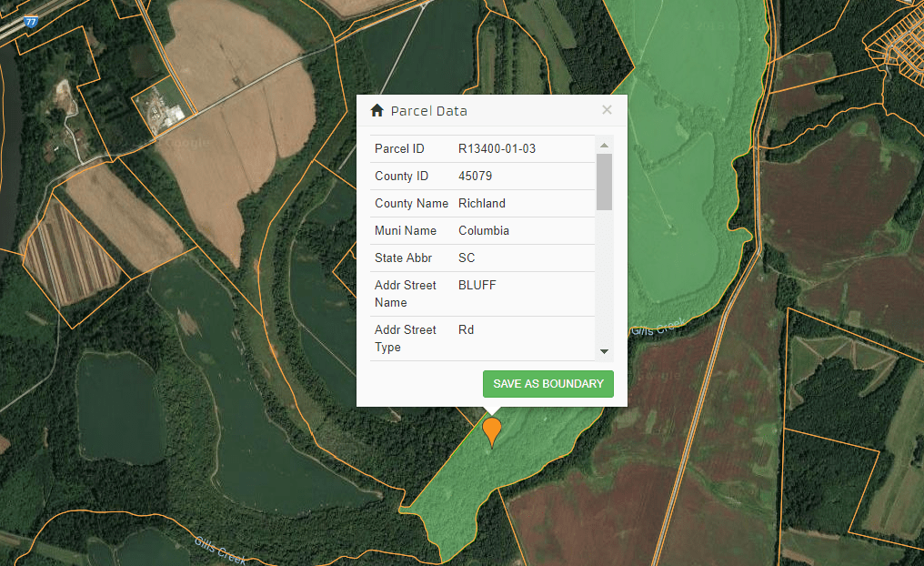The height and width of the screenshot is (566, 924).
Task: Click the Interstate 77 highway shield
Action: (x=32, y=19)
